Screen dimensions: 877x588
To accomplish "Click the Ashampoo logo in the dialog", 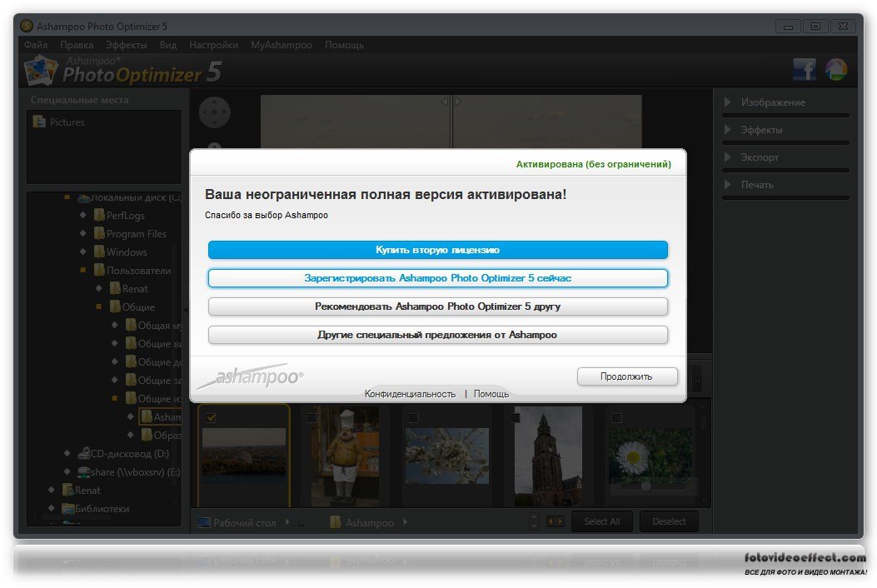I will pyautogui.click(x=251, y=376).
